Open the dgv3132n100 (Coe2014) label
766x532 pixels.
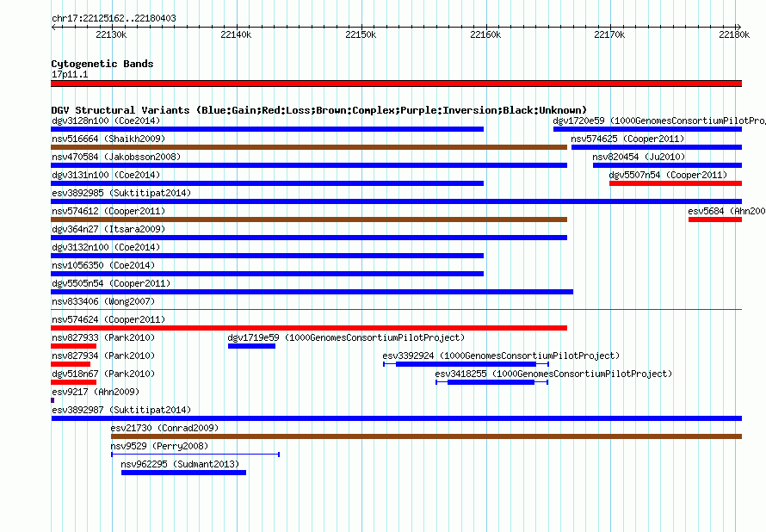(106, 247)
